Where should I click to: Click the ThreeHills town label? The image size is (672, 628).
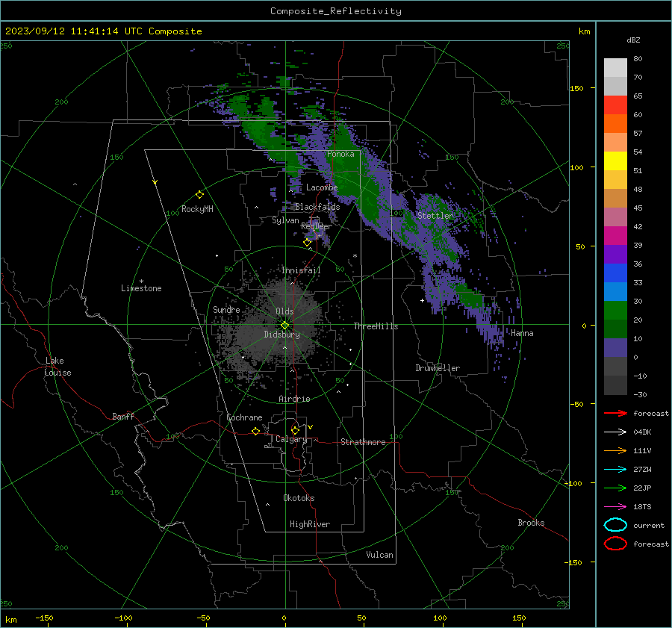376,326
